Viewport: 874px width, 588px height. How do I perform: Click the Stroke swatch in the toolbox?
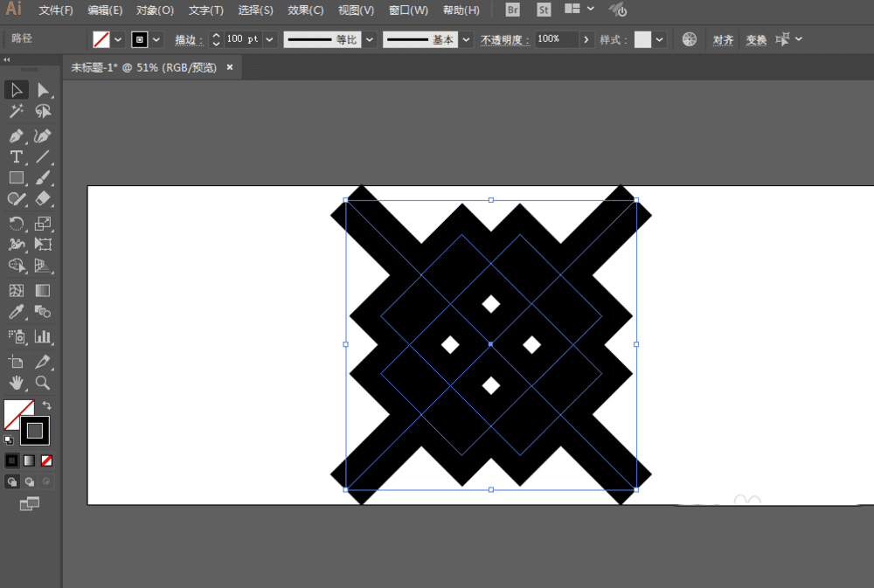[x=35, y=431]
